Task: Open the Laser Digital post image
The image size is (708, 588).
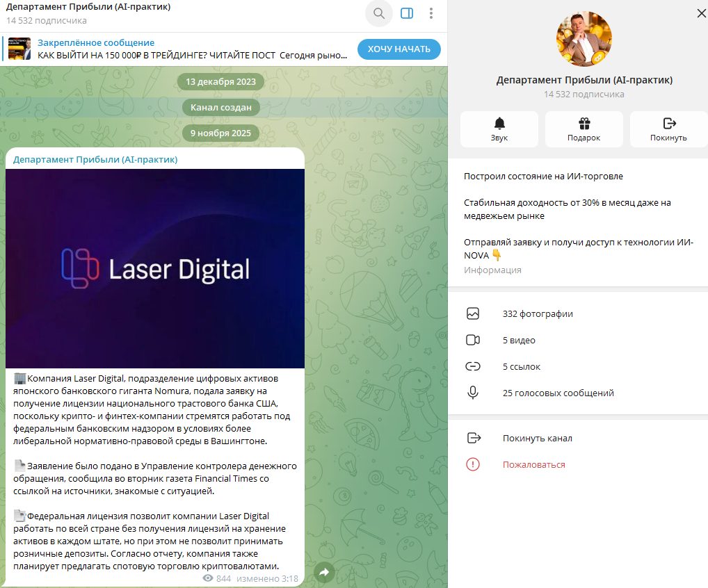Action: click(155, 268)
